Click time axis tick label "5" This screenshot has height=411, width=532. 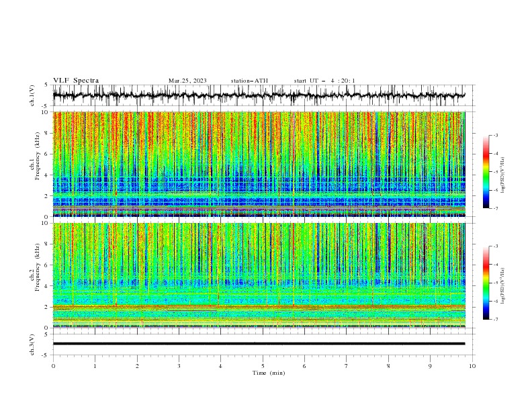[x=263, y=366]
